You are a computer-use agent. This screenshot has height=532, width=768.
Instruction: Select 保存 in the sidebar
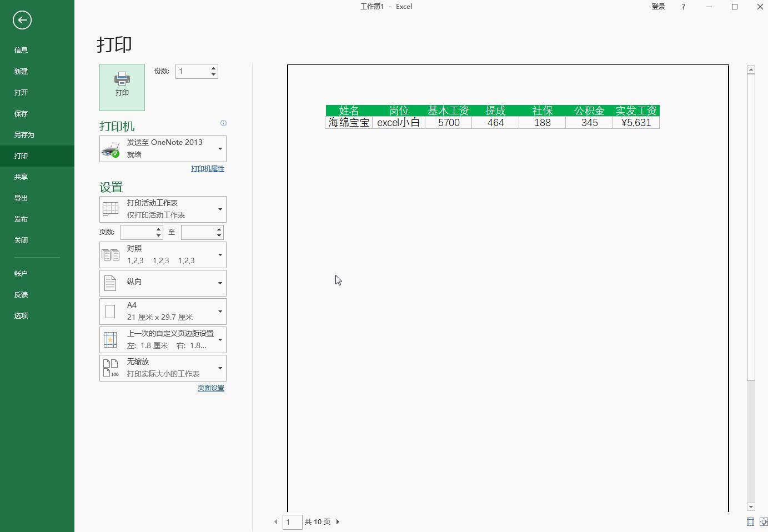[37, 113]
